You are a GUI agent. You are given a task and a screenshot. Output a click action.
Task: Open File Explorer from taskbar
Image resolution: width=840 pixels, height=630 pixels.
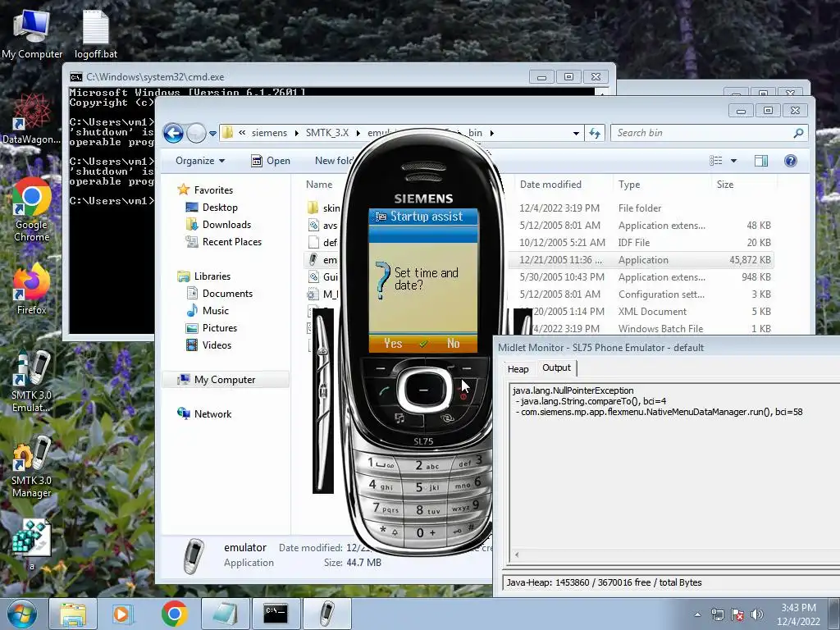73,614
